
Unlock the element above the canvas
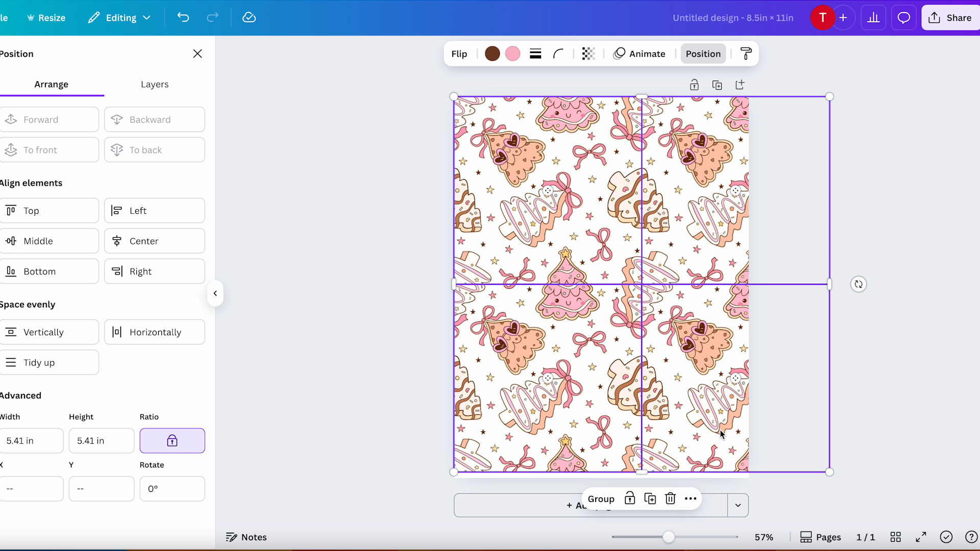pos(695,85)
